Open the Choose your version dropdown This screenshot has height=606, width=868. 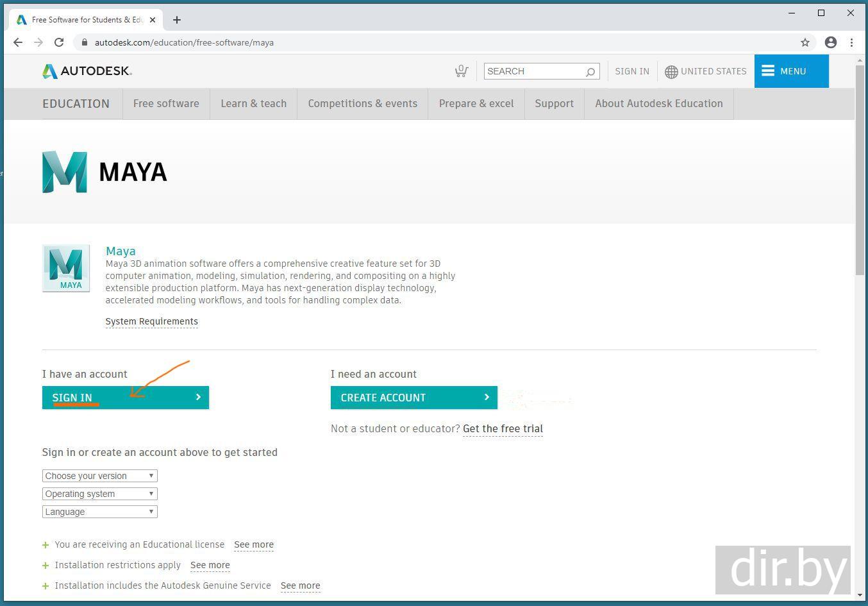click(99, 476)
